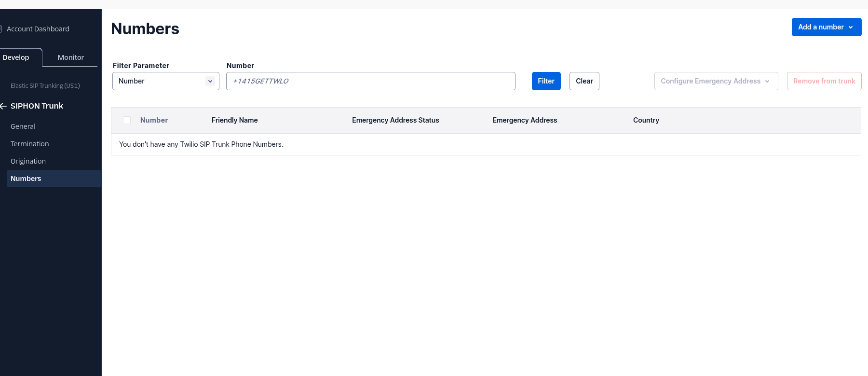Switch to the Monitor tab
The image size is (868, 376).
[70, 57]
